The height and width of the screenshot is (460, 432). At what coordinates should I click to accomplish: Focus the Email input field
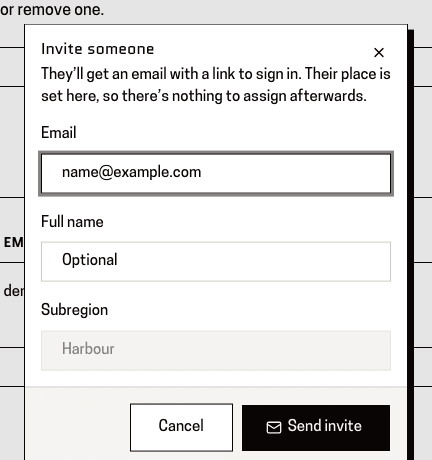pyautogui.click(x=216, y=173)
